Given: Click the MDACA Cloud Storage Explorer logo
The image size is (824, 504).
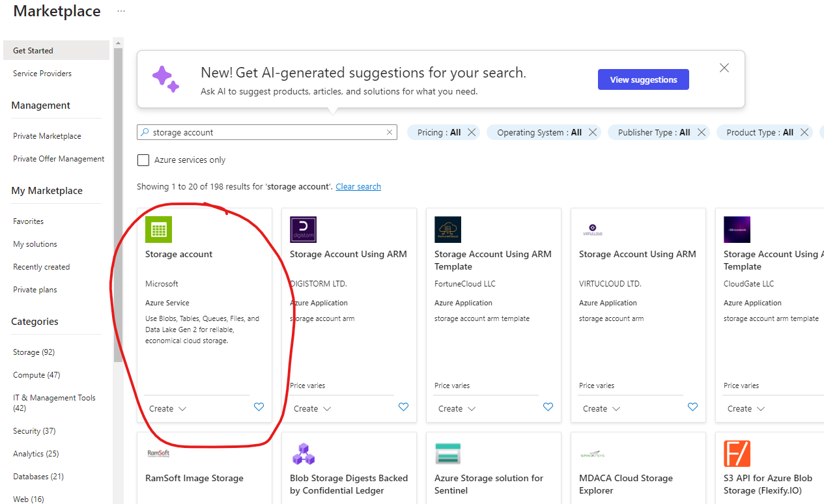Looking at the screenshot, I should click(x=592, y=454).
